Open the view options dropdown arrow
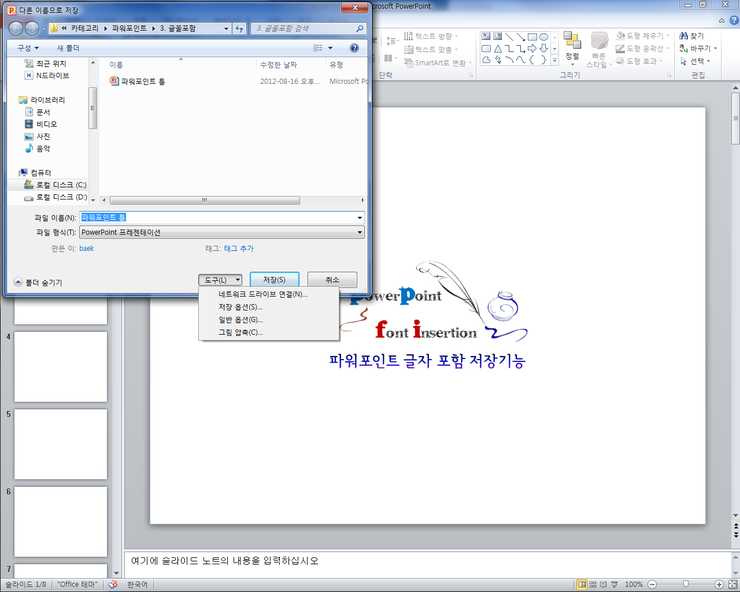 pyautogui.click(x=330, y=48)
